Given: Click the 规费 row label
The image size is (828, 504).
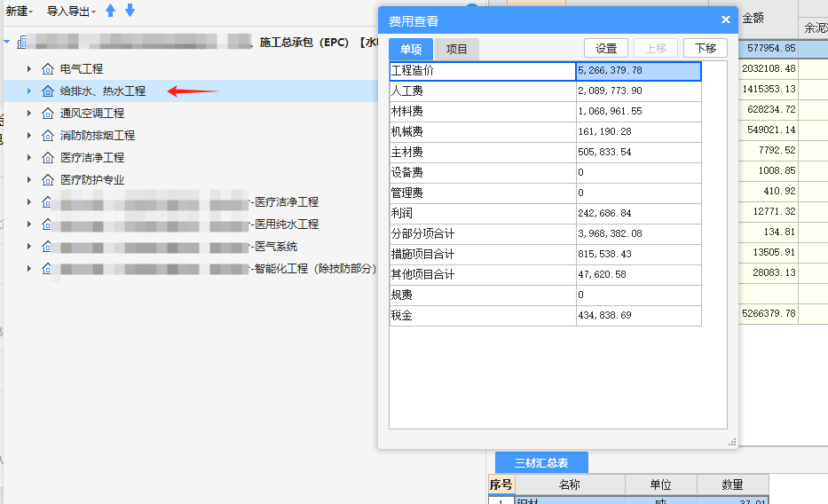Looking at the screenshot, I should tap(483, 295).
